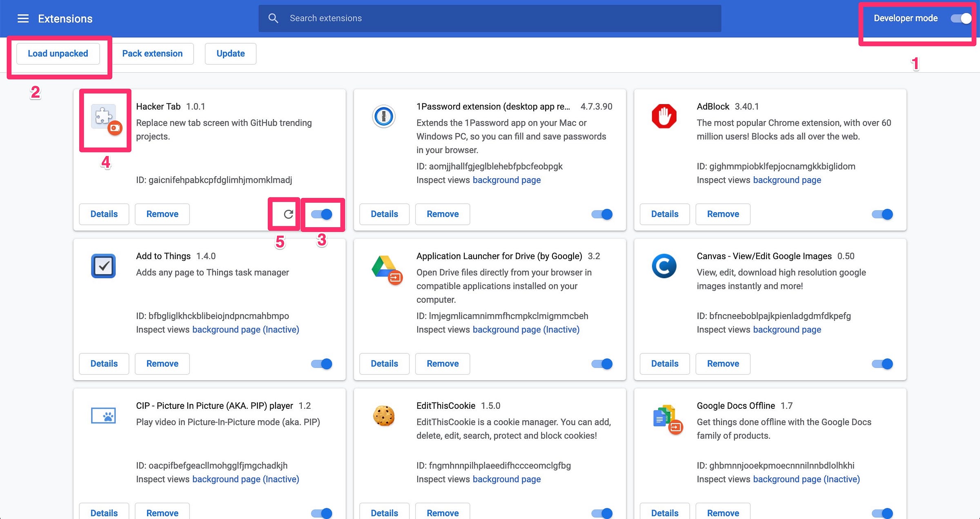This screenshot has width=980, height=519.
Task: Inspect Add to Things background page (Inactive)
Action: (246, 330)
